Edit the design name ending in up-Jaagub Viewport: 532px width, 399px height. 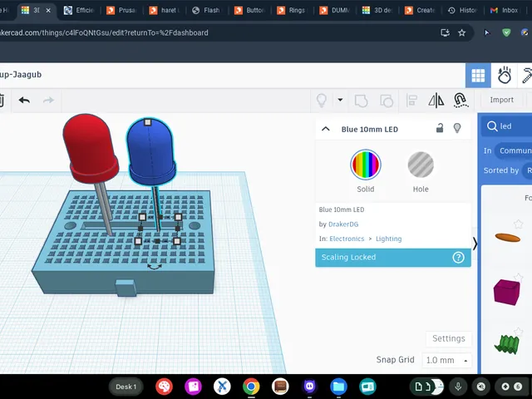(x=21, y=75)
